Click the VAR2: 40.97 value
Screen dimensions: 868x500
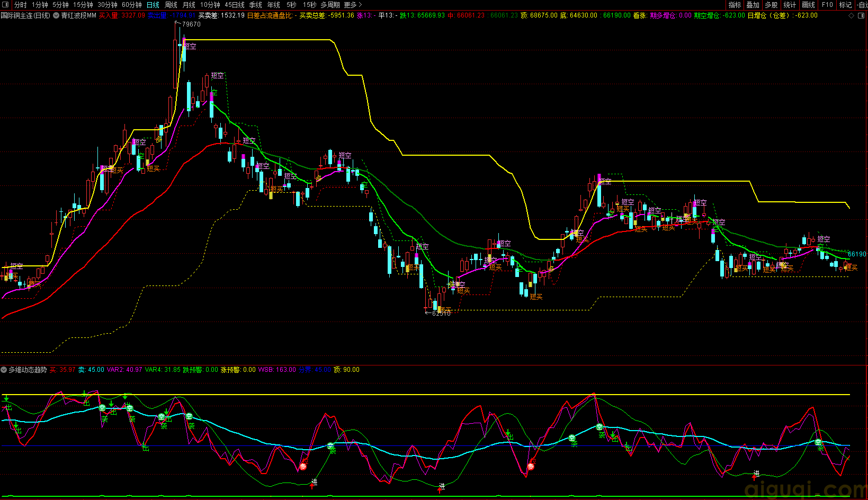[x=124, y=370]
